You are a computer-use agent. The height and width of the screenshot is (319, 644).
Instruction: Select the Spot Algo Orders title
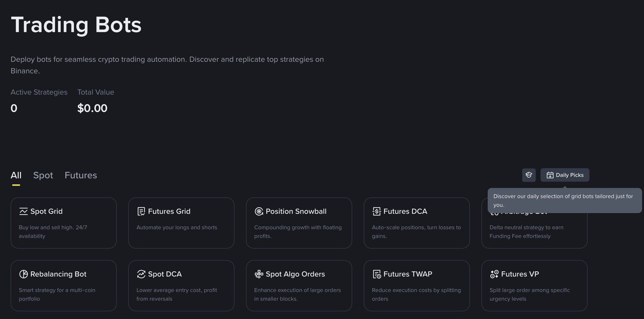pos(295,274)
